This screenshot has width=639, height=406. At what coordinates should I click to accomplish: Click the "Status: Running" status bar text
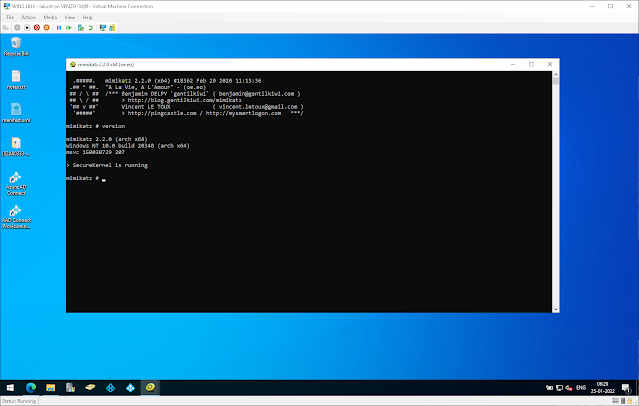point(19,401)
